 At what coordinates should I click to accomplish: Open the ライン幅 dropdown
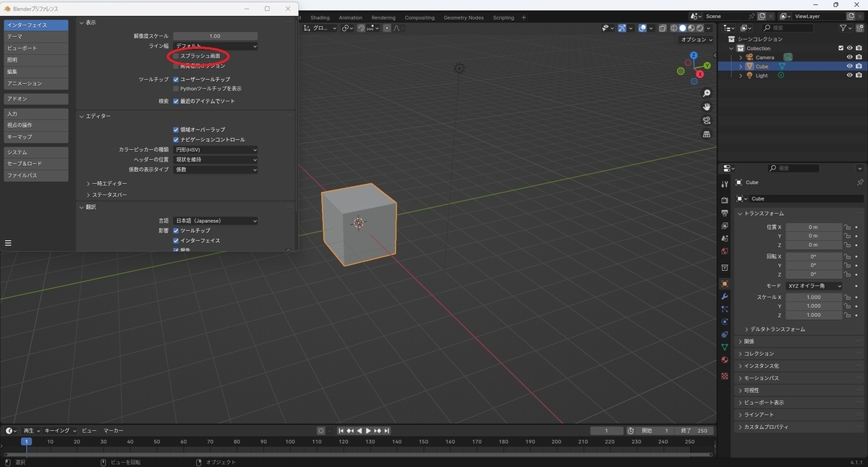click(216, 46)
